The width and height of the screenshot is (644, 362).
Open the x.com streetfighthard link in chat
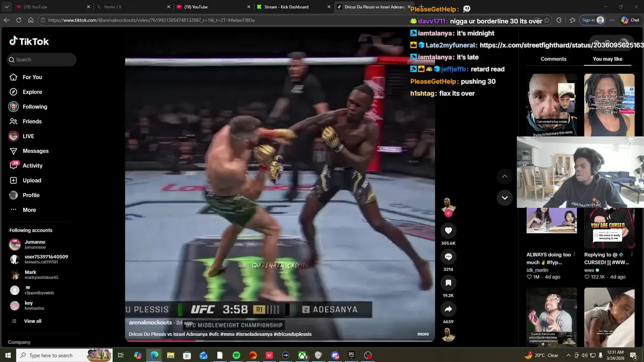[561, 45]
